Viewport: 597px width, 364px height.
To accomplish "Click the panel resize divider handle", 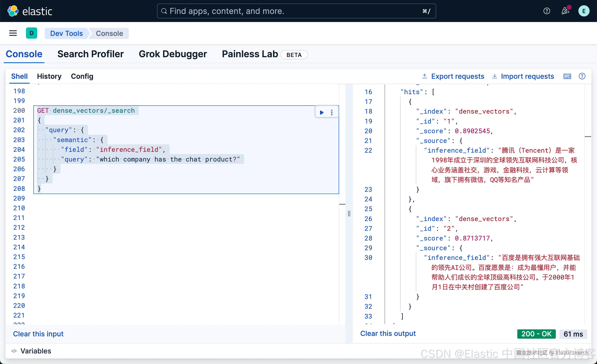I will 349,213.
